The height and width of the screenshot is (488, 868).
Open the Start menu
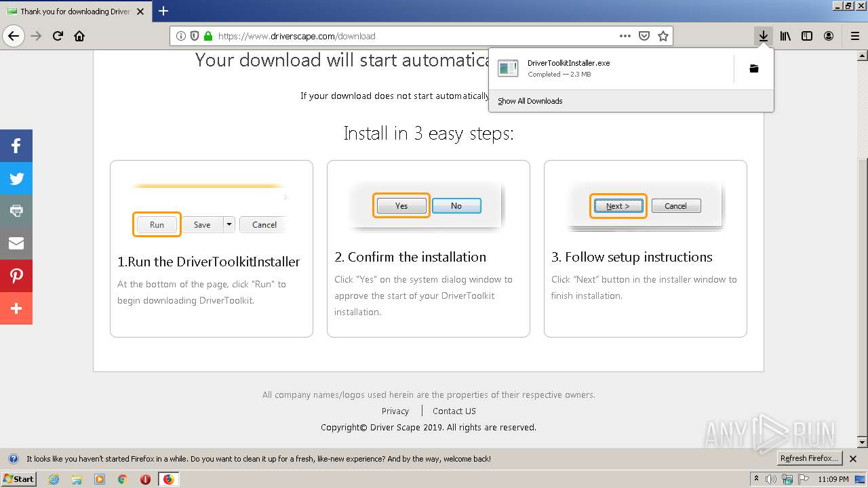pos(18,479)
